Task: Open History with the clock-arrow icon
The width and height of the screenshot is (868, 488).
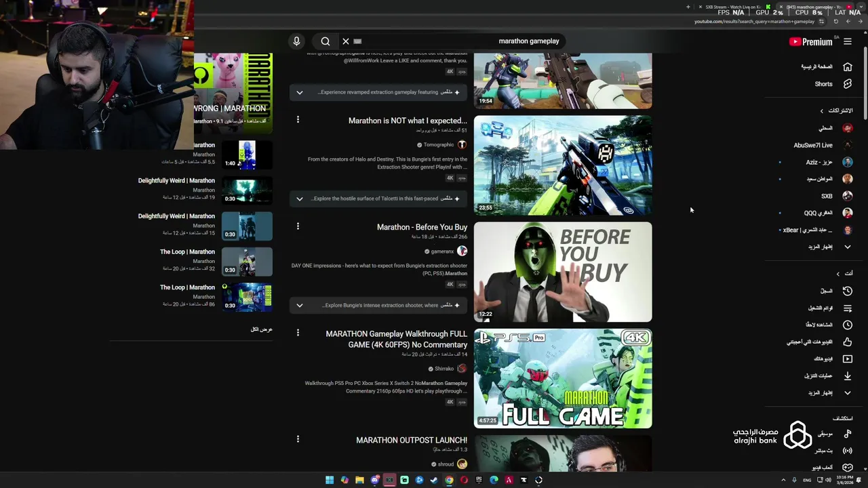Action: pyautogui.click(x=848, y=291)
